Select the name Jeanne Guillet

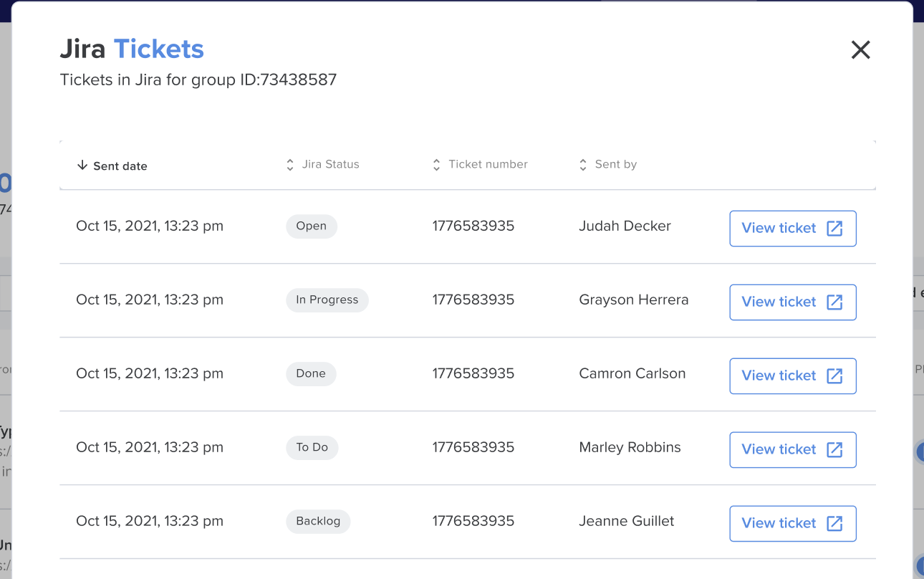click(627, 521)
